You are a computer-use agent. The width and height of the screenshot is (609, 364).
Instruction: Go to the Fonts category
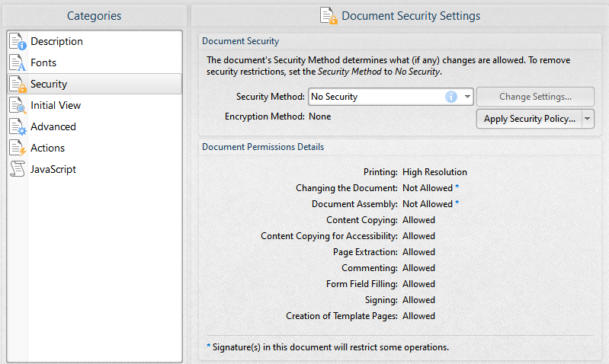coord(43,62)
